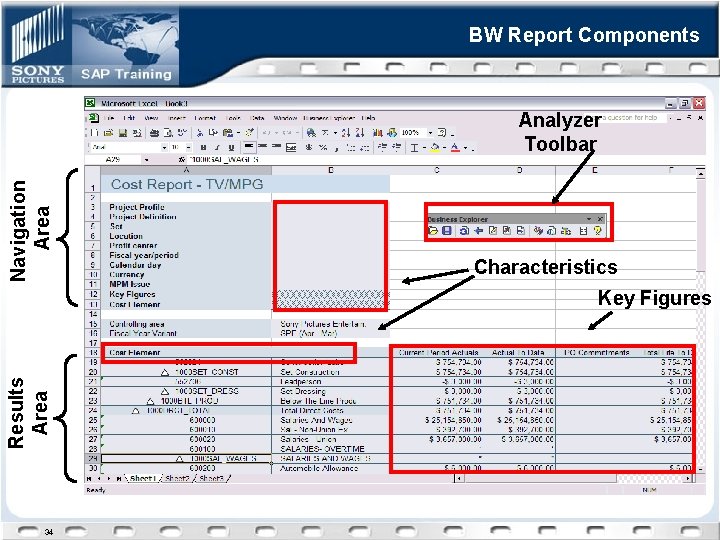
Task: Open the Font name dropdown
Action: (164, 147)
